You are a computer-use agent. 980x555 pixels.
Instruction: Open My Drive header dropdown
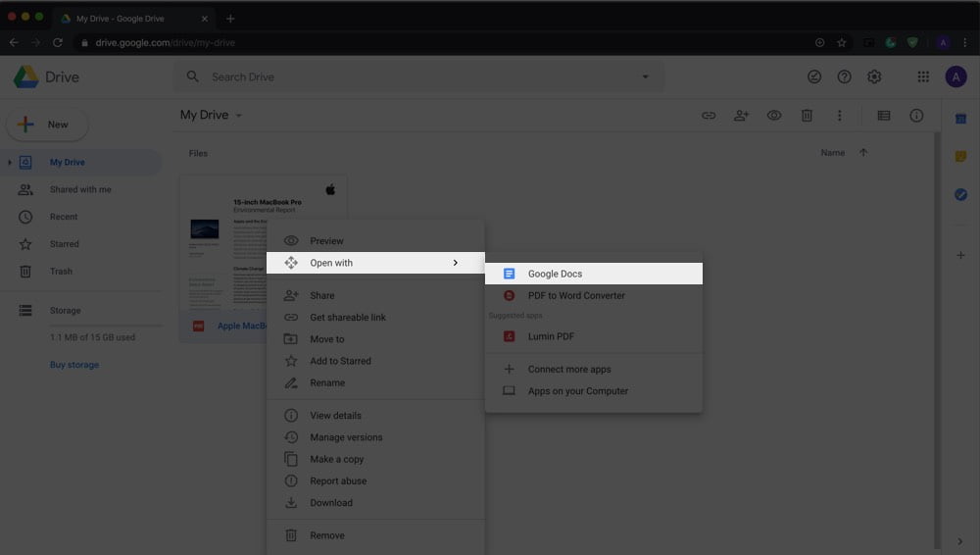point(212,115)
